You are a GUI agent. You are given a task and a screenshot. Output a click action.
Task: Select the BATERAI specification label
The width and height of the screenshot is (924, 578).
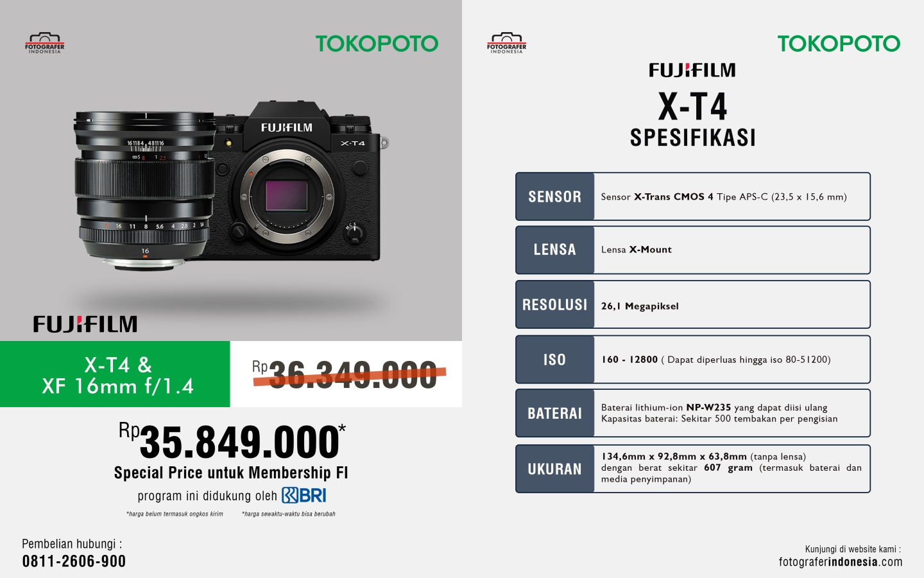(555, 414)
